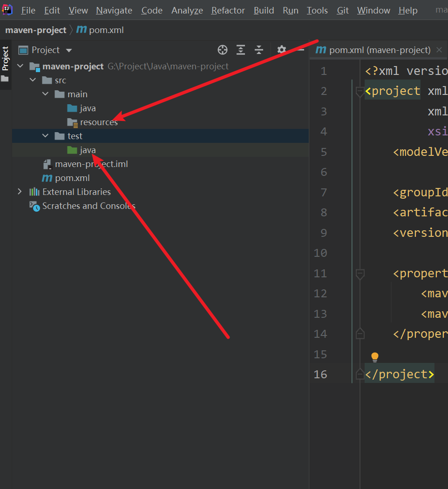Select the src folder
The width and height of the screenshot is (448, 489).
point(60,80)
